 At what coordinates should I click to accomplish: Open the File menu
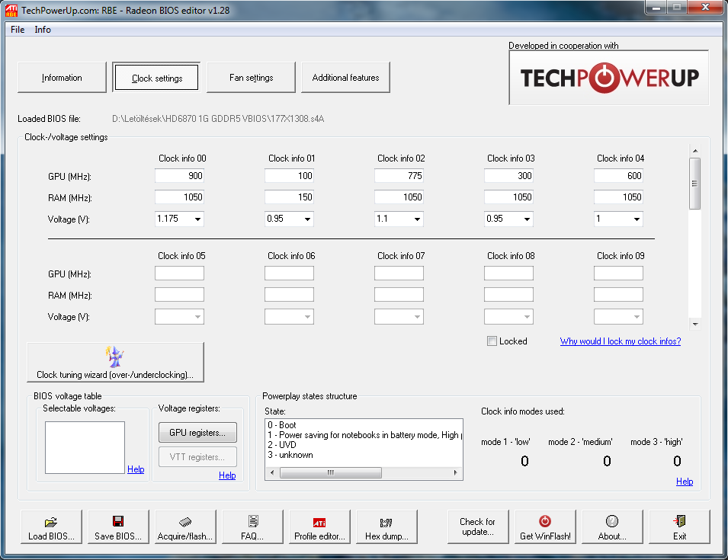pos(18,30)
